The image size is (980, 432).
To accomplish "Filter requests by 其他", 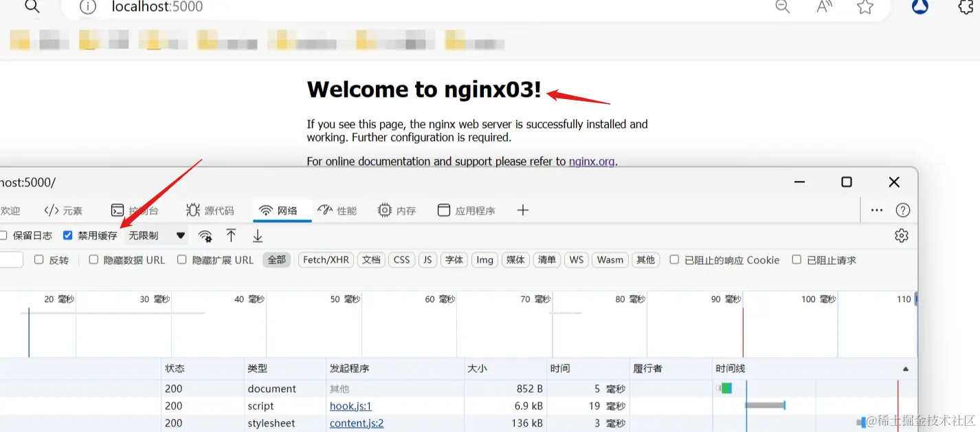I will 646,260.
